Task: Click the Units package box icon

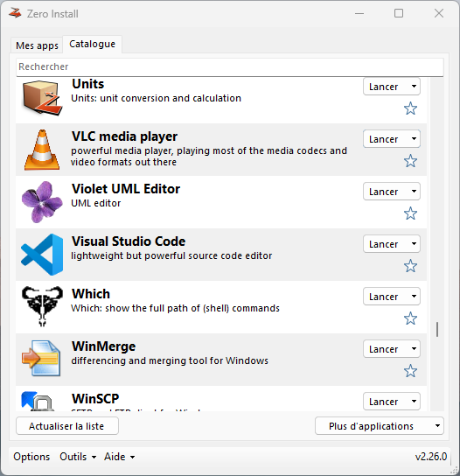Action: point(42,98)
